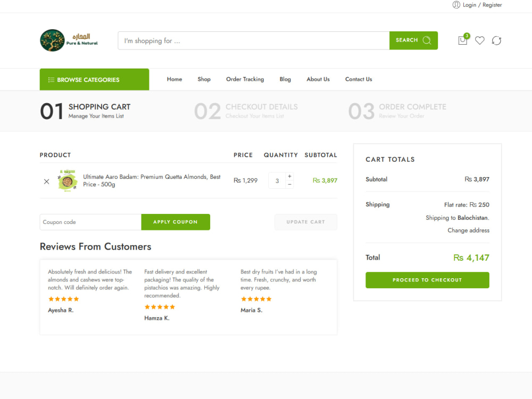Click the green Search button
The height and width of the screenshot is (399, 532).
(x=413, y=40)
